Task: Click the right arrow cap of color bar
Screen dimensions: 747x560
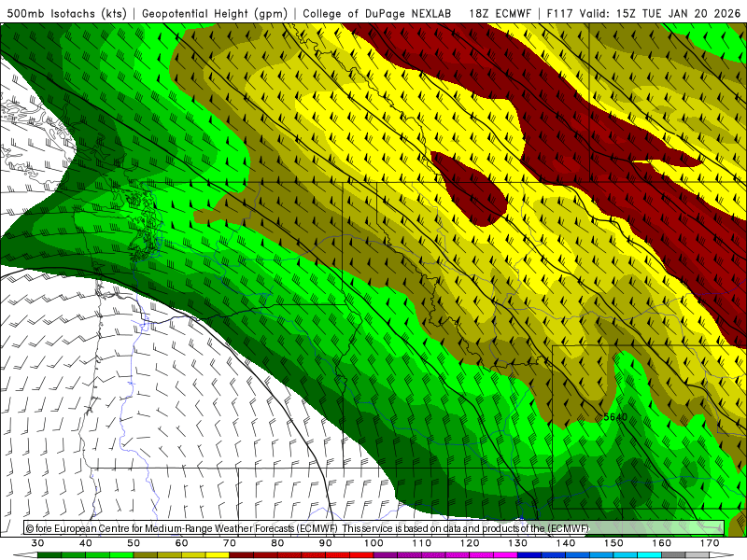Action: point(721,554)
